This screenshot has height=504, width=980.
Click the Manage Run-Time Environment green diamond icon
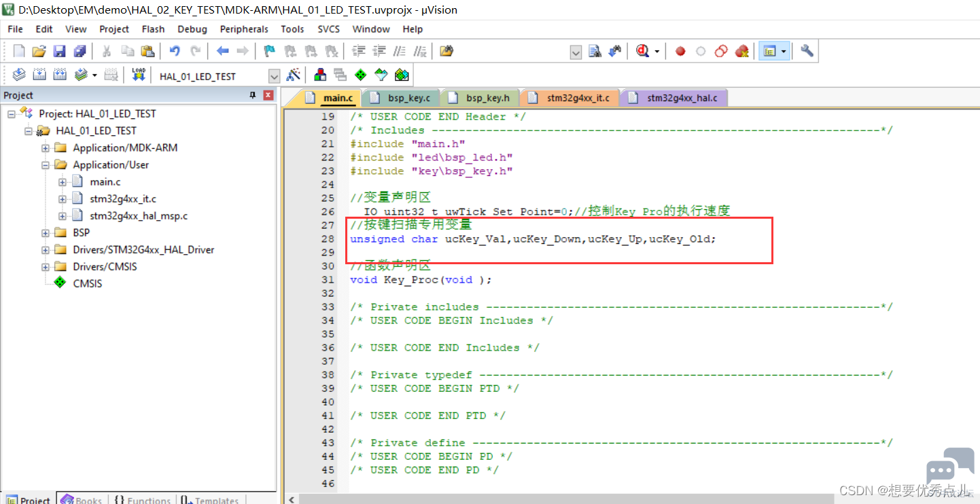click(x=360, y=75)
